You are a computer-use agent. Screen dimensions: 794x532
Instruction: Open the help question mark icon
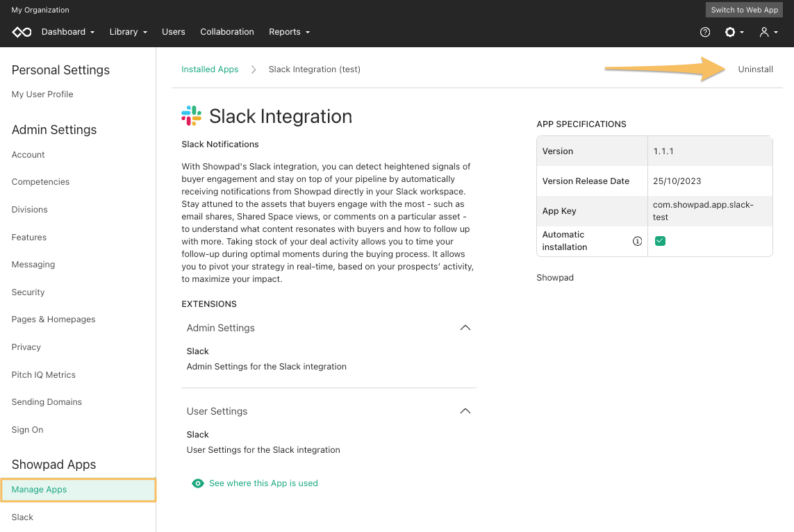point(705,32)
